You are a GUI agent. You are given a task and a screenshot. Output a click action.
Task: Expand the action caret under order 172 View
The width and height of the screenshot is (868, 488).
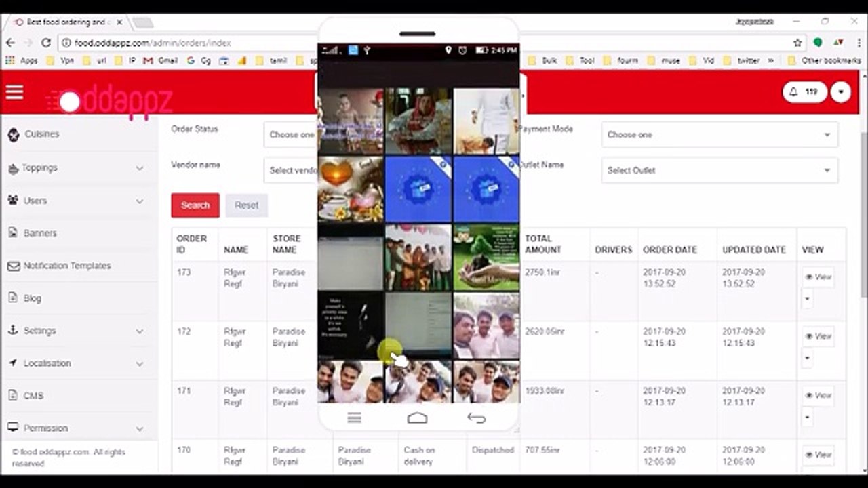807,357
